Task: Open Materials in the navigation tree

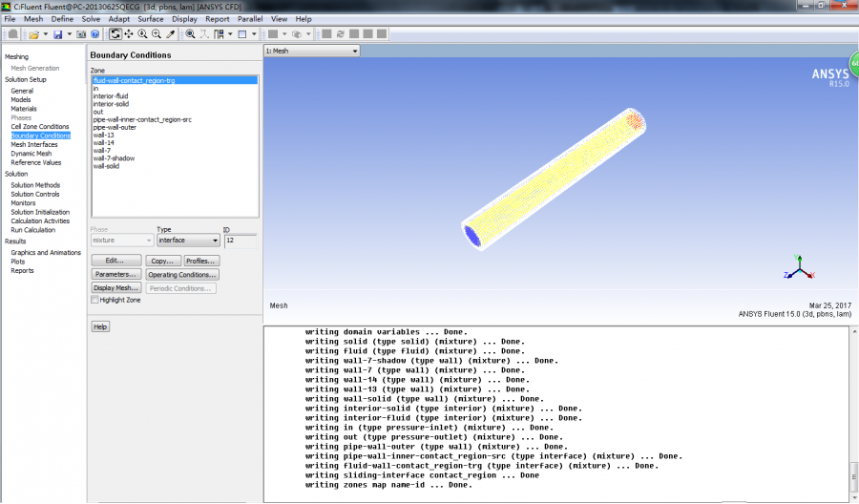Action: 24,109
